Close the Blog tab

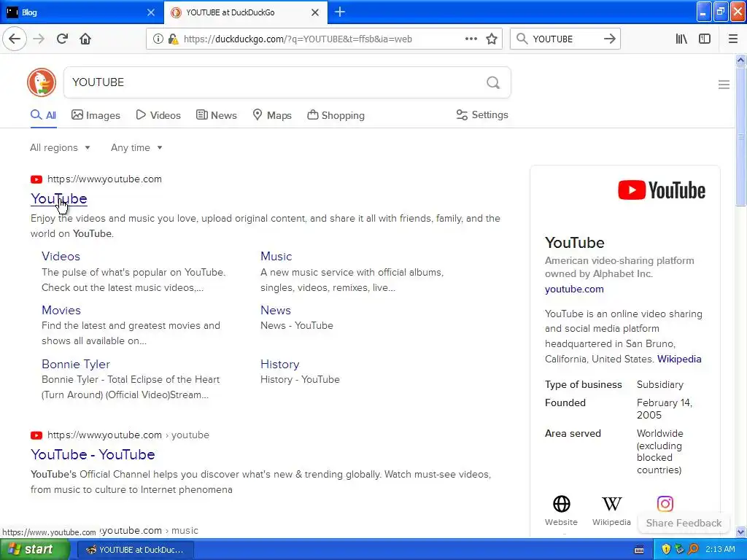[151, 12]
